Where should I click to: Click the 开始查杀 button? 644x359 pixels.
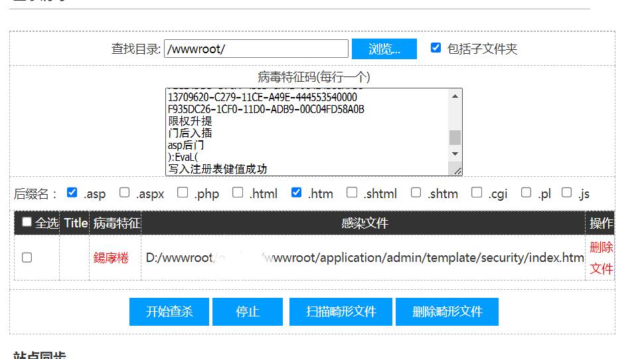(x=169, y=312)
